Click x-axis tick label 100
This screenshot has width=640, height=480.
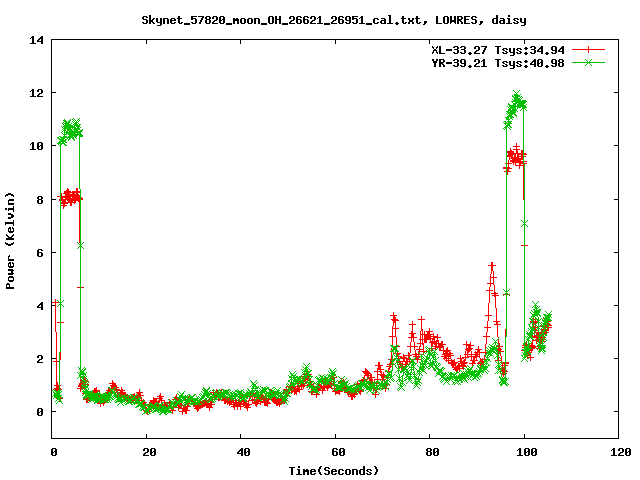pyautogui.click(x=527, y=452)
